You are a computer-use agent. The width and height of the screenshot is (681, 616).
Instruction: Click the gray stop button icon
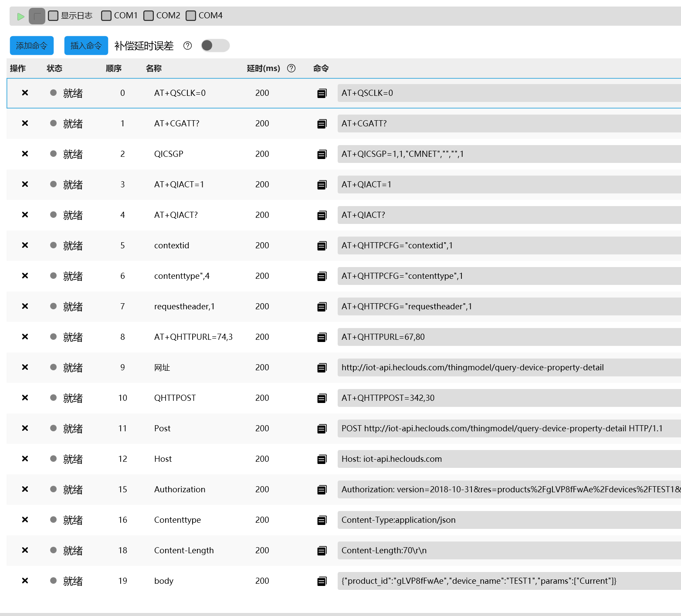[37, 17]
